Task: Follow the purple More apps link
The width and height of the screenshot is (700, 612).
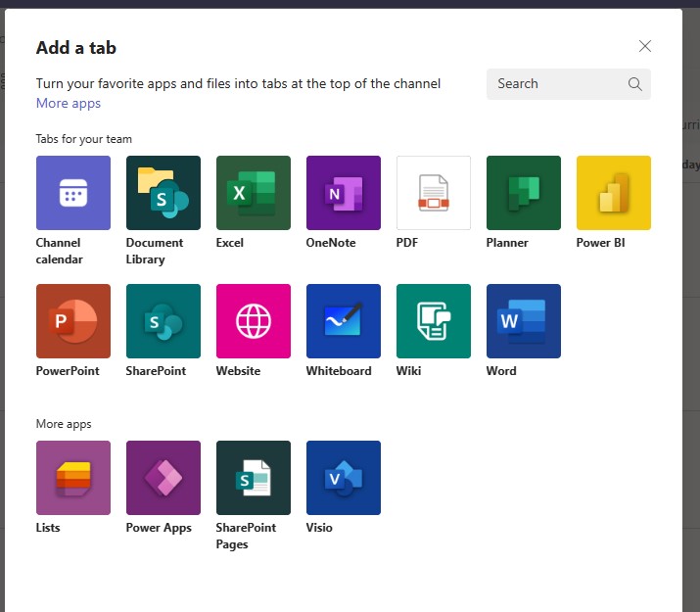Action: (69, 103)
